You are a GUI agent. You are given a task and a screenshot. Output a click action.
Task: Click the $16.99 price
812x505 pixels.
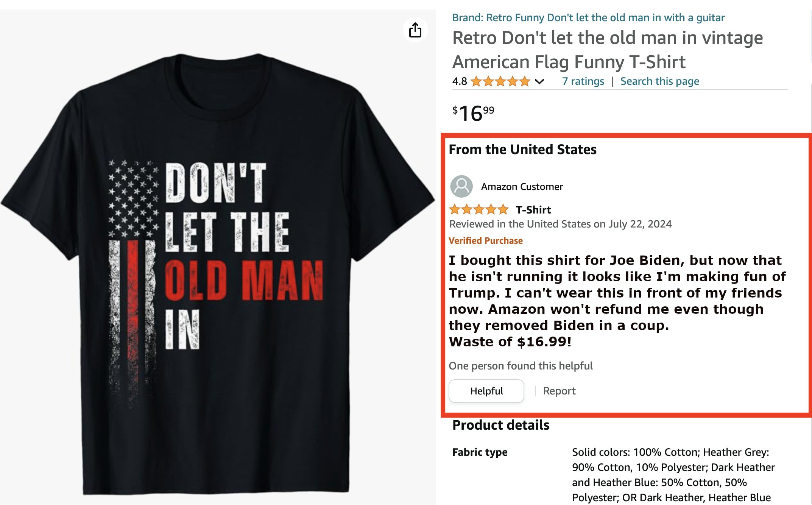click(x=473, y=113)
